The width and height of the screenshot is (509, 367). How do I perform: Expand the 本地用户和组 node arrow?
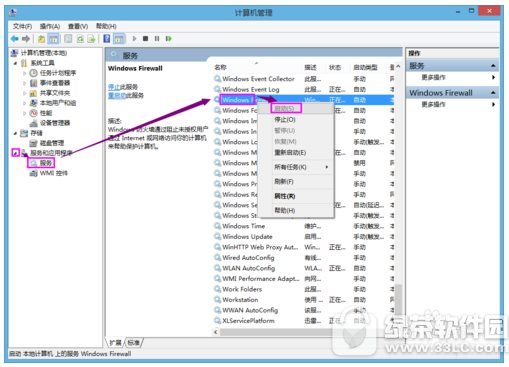click(x=25, y=103)
